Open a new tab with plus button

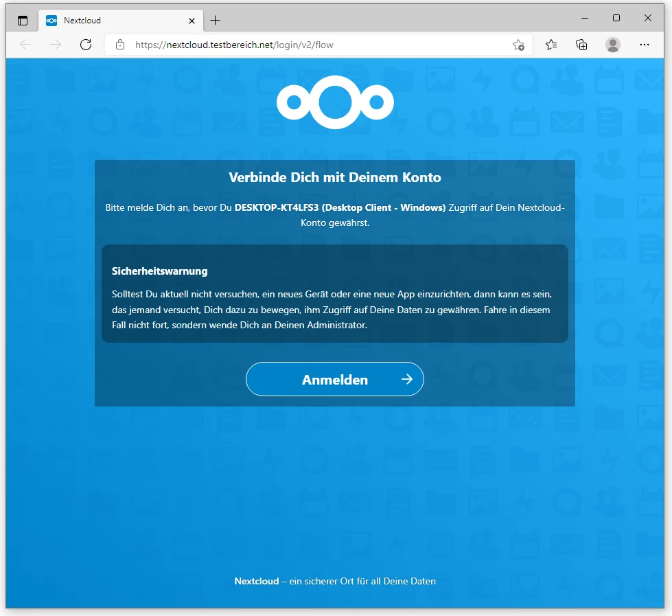(x=215, y=20)
